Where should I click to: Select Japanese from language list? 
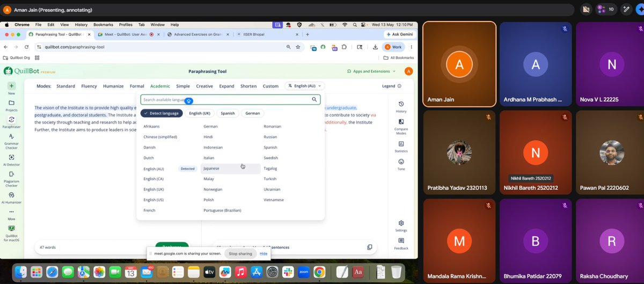[230, 169]
